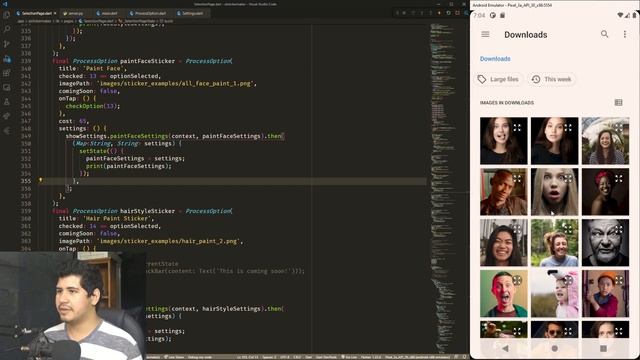Click line number 348 in the gutter
The image size is (640, 360).
point(26,129)
